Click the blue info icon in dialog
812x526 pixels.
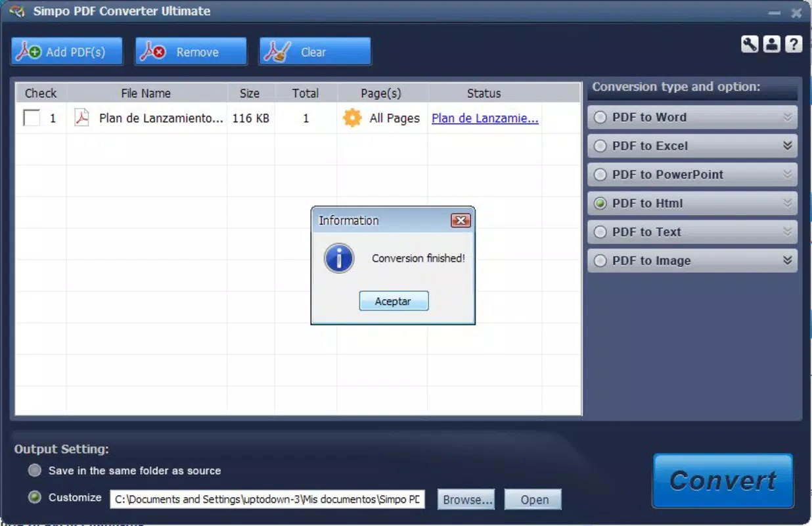coord(339,258)
